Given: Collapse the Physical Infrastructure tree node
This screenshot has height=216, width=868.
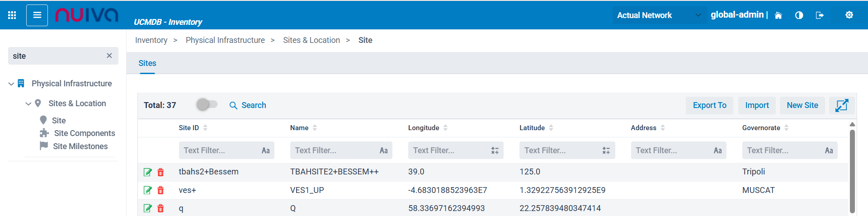Looking at the screenshot, I should click(11, 84).
